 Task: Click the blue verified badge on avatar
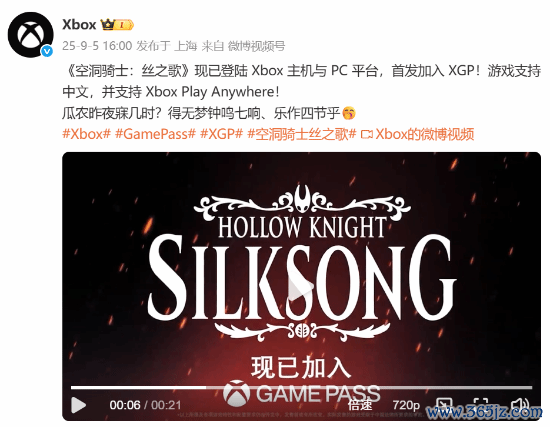tap(47, 51)
